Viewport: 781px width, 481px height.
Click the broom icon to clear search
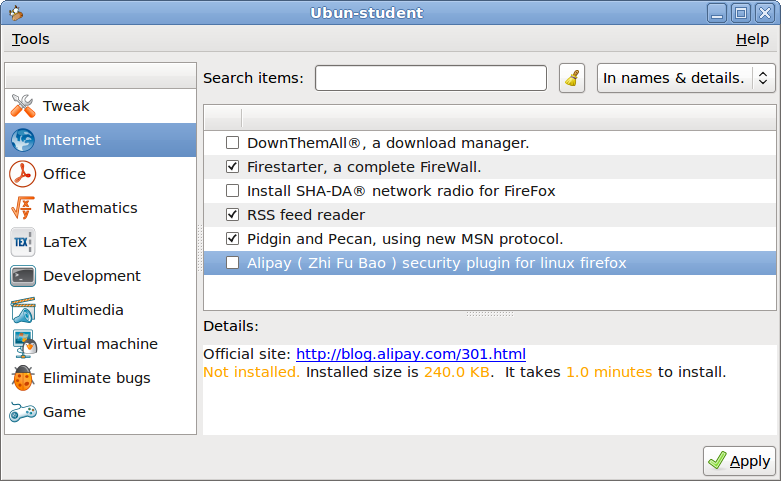pyautogui.click(x=572, y=78)
